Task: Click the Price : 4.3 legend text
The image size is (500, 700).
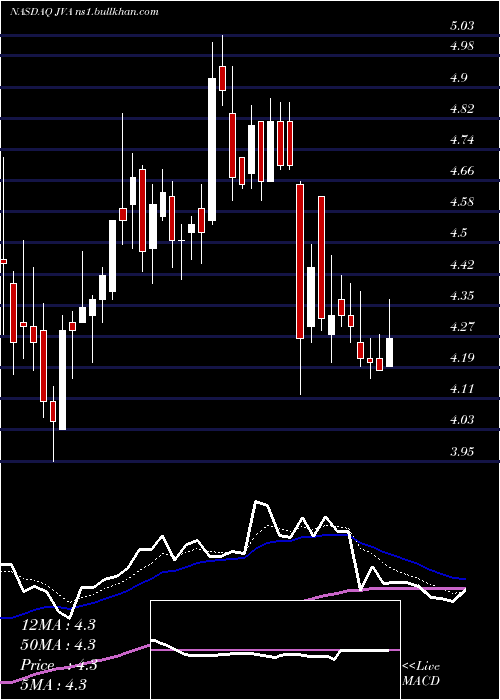Action: 58,665
